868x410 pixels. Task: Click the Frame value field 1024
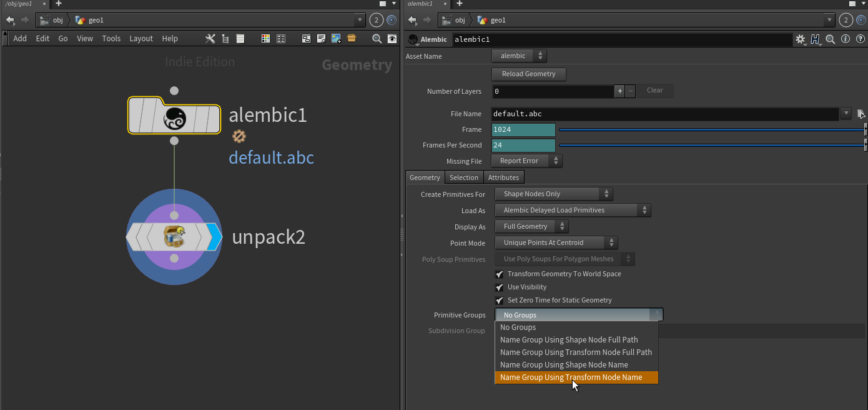pos(523,129)
